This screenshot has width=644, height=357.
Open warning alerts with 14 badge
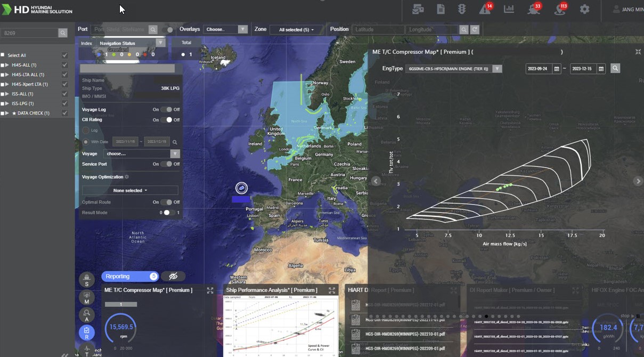pos(485,9)
